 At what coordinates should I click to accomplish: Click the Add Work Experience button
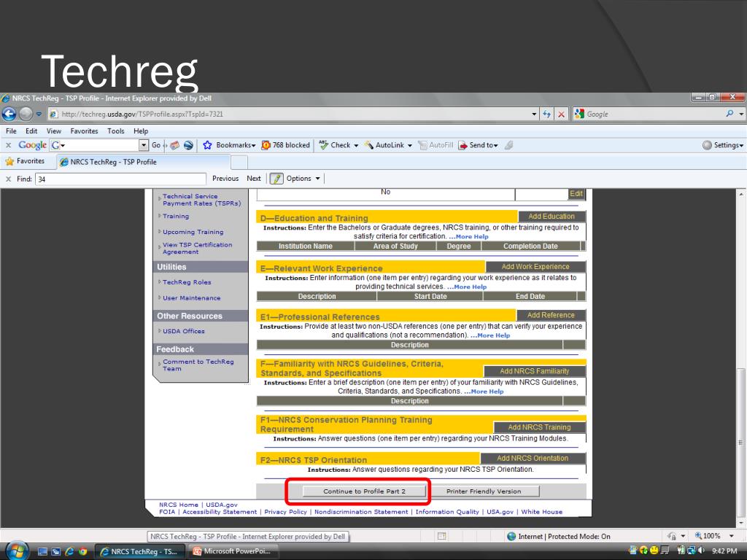tap(535, 267)
